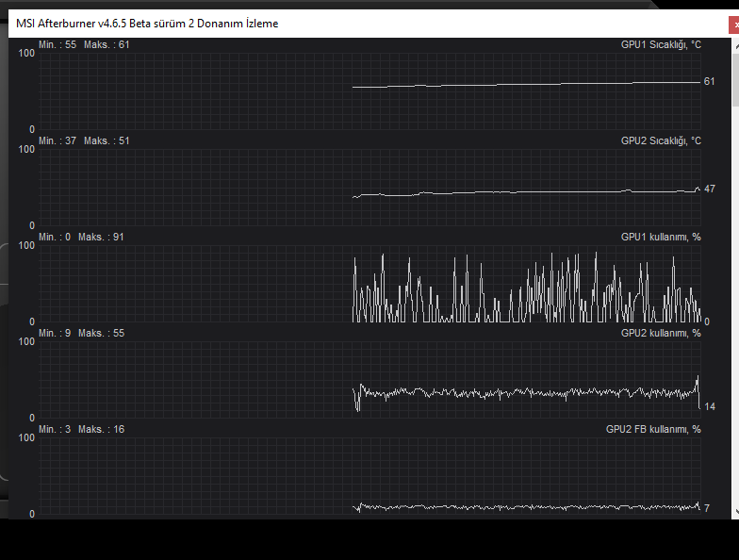
Task: Click the current value 47 on GPU2 temperature graph
Action: click(709, 189)
